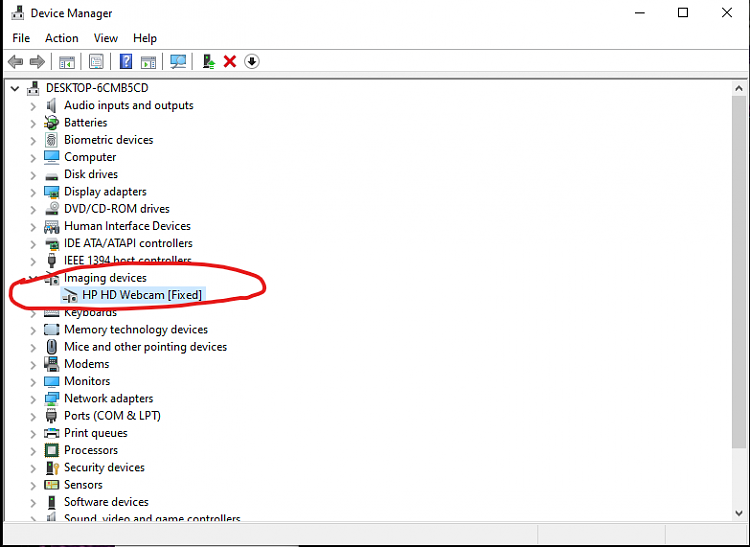This screenshot has width=750, height=547.
Task: Click the blue Help question-mark icon
Action: (126, 62)
